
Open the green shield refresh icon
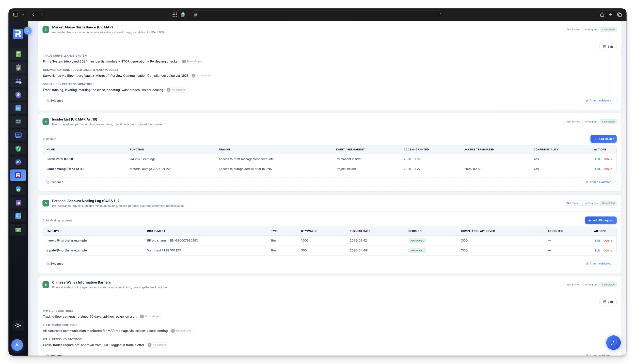point(18,149)
